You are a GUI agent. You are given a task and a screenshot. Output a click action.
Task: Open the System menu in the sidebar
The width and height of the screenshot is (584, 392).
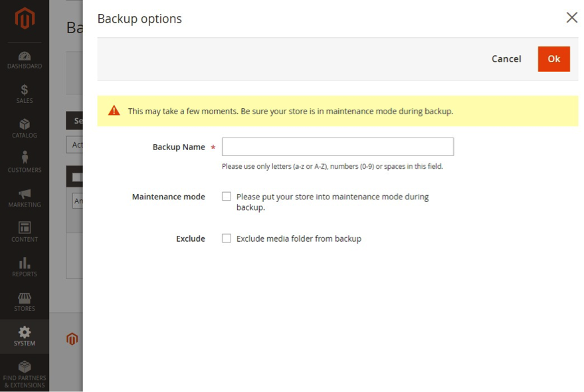[x=25, y=336]
